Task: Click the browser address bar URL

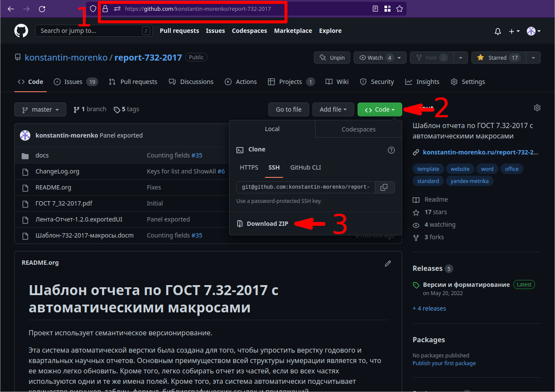Action: pos(198,9)
